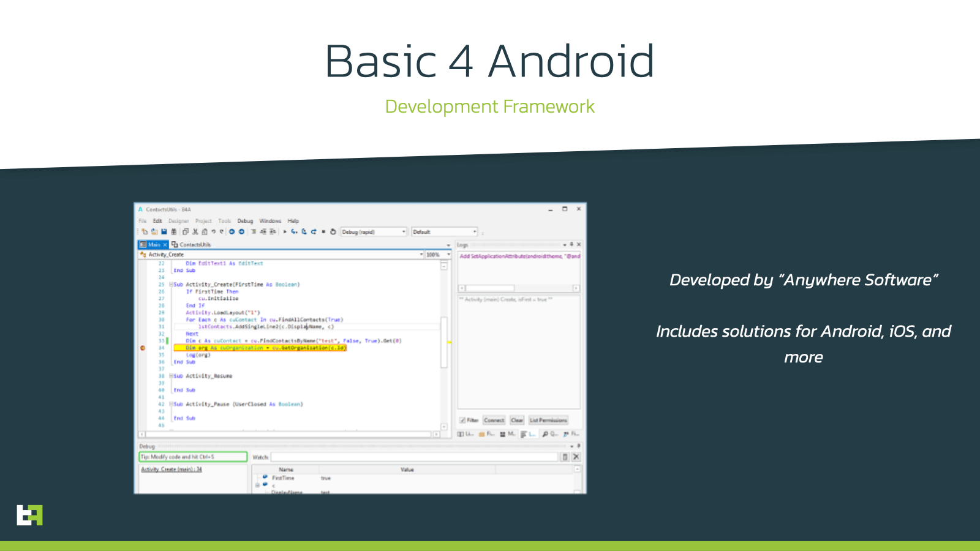Click the New file toolbar icon

click(145, 231)
